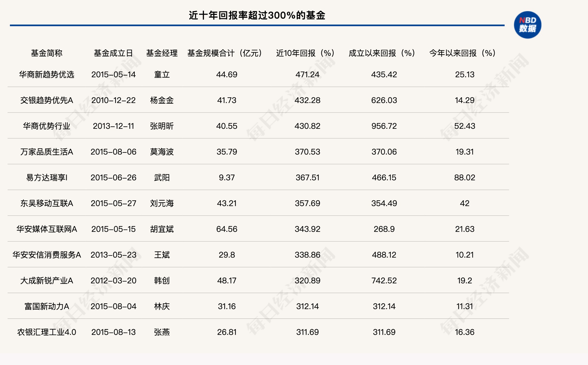This screenshot has width=588, height=365.
Task: Click fund manager 胡宜斌
Action: (x=162, y=229)
